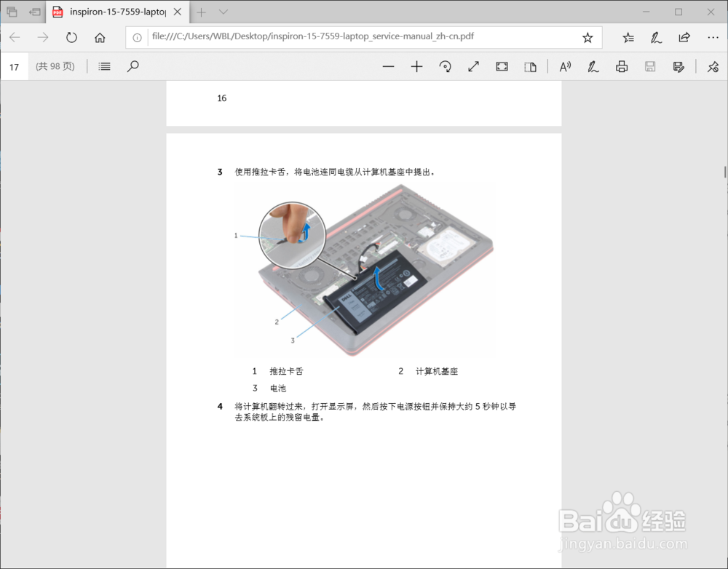Toggle favorite status with the star icon
Viewport: 728px width, 569px height.
click(588, 37)
